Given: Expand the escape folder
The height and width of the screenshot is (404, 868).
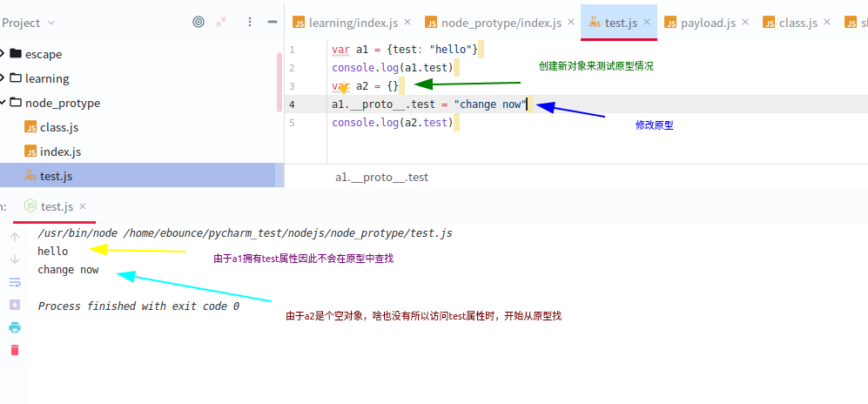Looking at the screenshot, I should point(3,54).
